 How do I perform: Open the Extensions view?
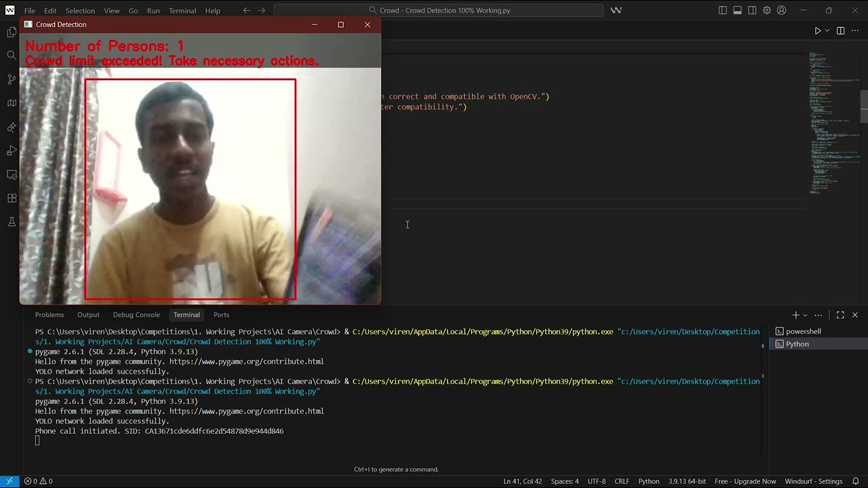tap(12, 198)
